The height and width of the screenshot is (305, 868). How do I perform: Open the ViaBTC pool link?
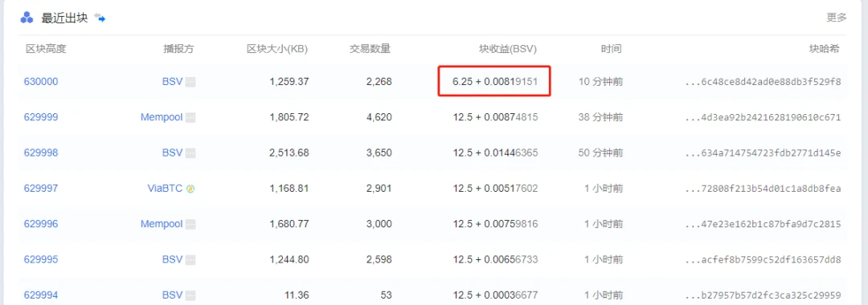(165, 189)
